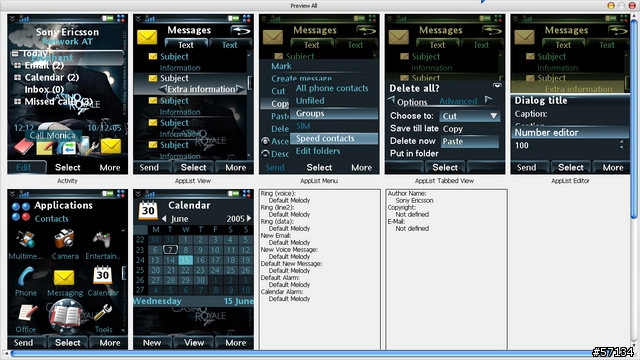
Task: Select first Text tab in AppList View
Action: 186,44
